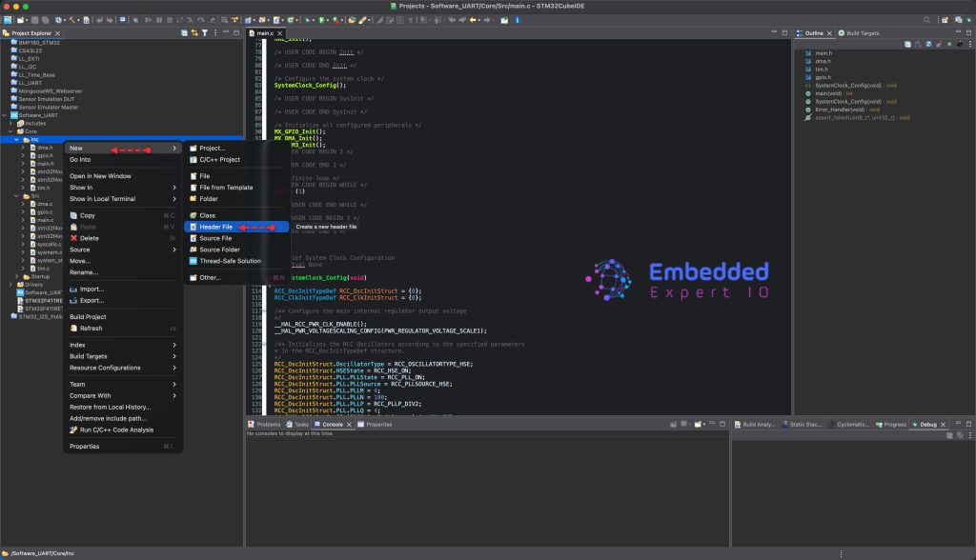The width and height of the screenshot is (976, 560).
Task: Click Delete in the context menu
Action: pyautogui.click(x=123, y=238)
